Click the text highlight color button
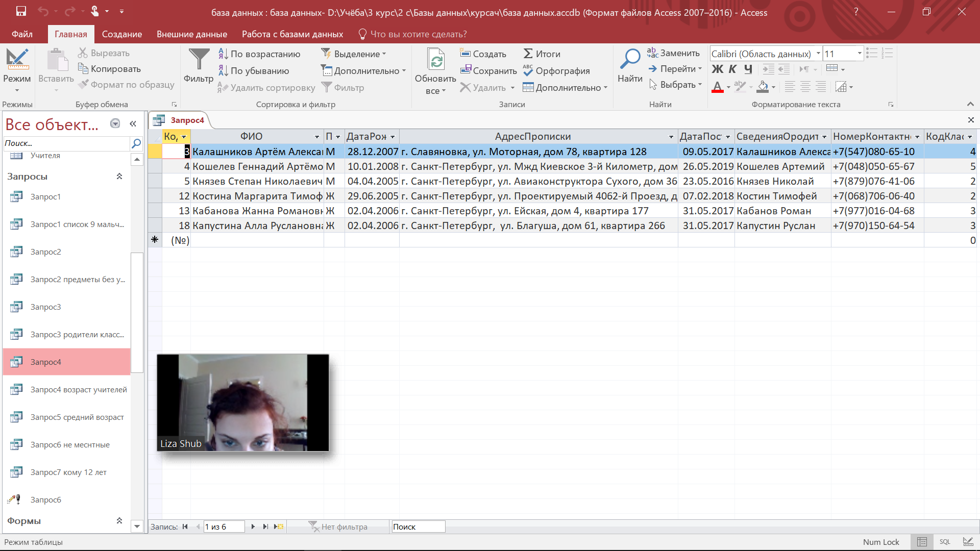This screenshot has width=980, height=551. tap(740, 87)
